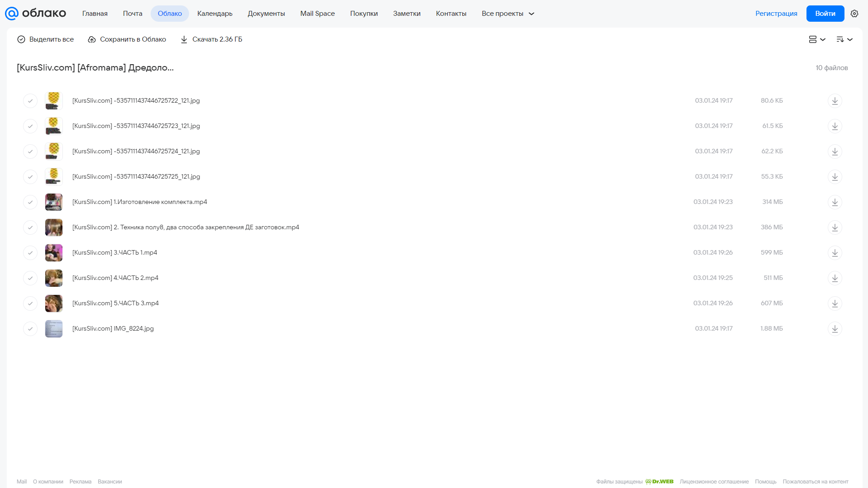Screen dimensions: 868x488
Task: Download the 3.ЧАСТЬ 1.mp4 file via its arrow icon
Action: coord(835,253)
